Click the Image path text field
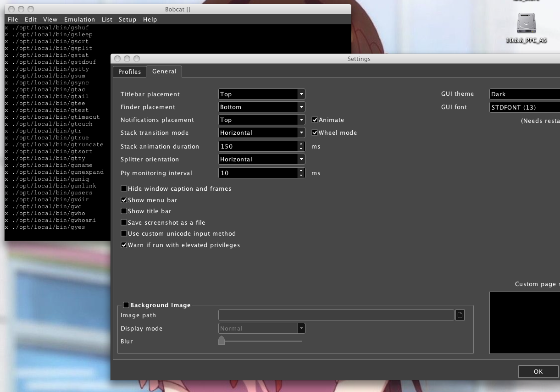560x392 pixels. 336,315
